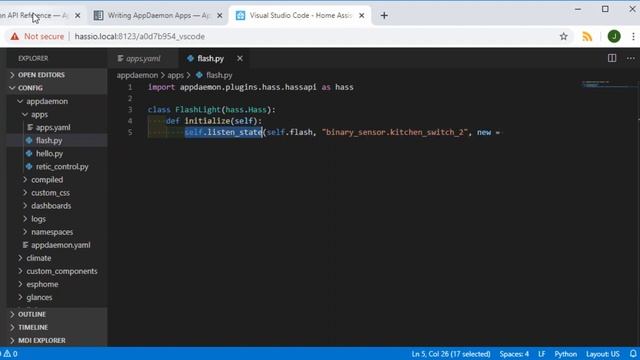The height and width of the screenshot is (360, 640).
Task: Close the Writing AppDaemon Apps browser tab
Action: (x=220, y=16)
